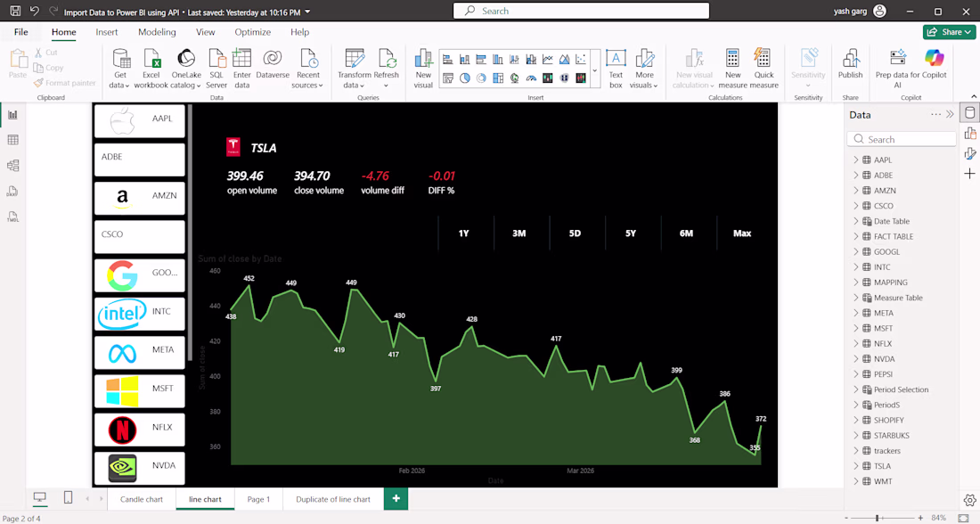Open the Duplicate of line chart page
The width and height of the screenshot is (980, 524).
click(x=333, y=499)
